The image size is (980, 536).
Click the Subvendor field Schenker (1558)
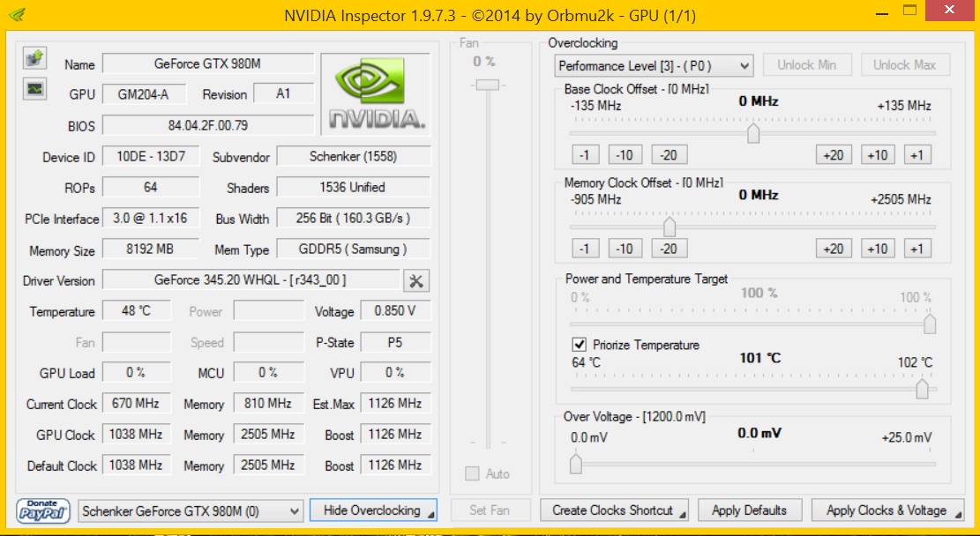point(353,156)
